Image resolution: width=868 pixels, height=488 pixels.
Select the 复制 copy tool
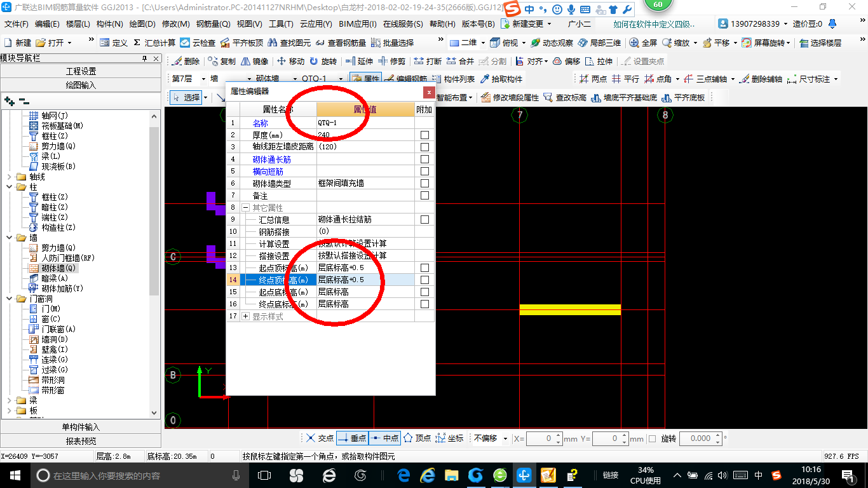click(x=221, y=61)
